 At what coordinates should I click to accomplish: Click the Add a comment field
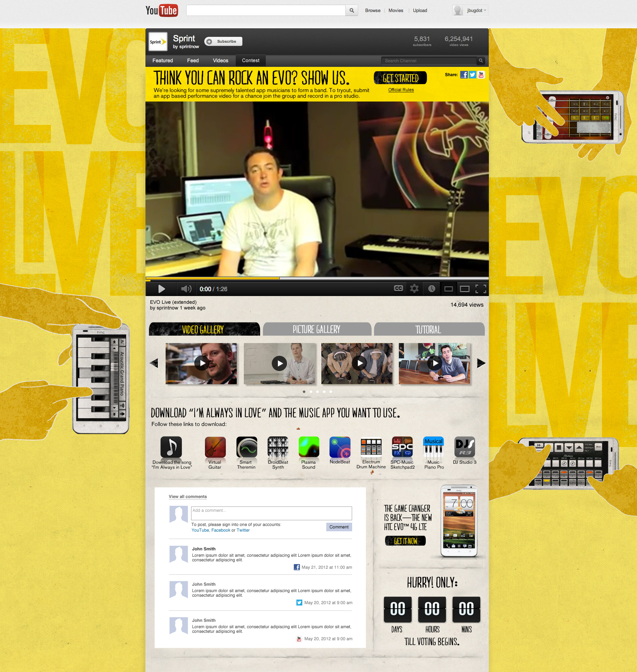(x=271, y=513)
